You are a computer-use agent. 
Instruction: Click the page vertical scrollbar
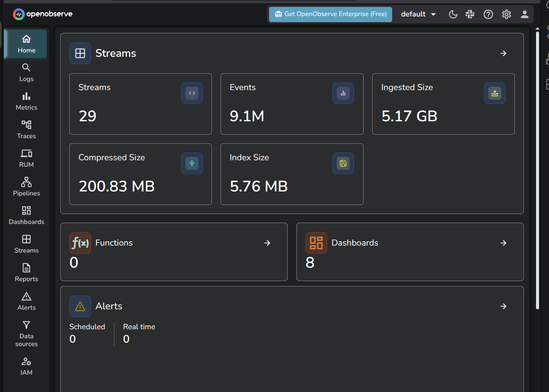pyautogui.click(x=538, y=170)
